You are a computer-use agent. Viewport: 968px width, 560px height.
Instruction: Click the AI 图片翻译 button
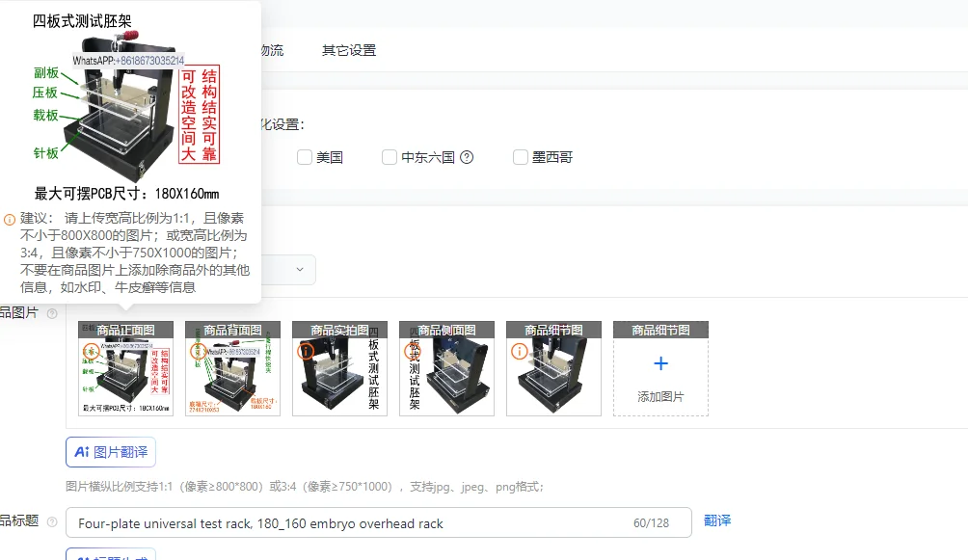[111, 453]
